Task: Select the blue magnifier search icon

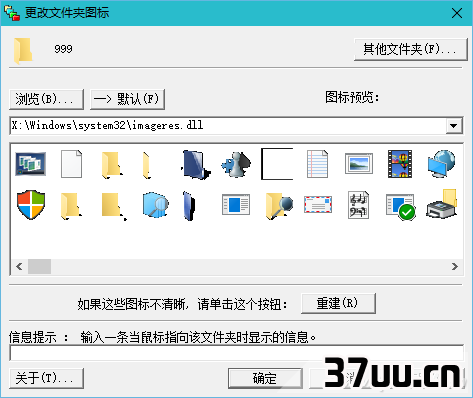Action: tap(155, 205)
